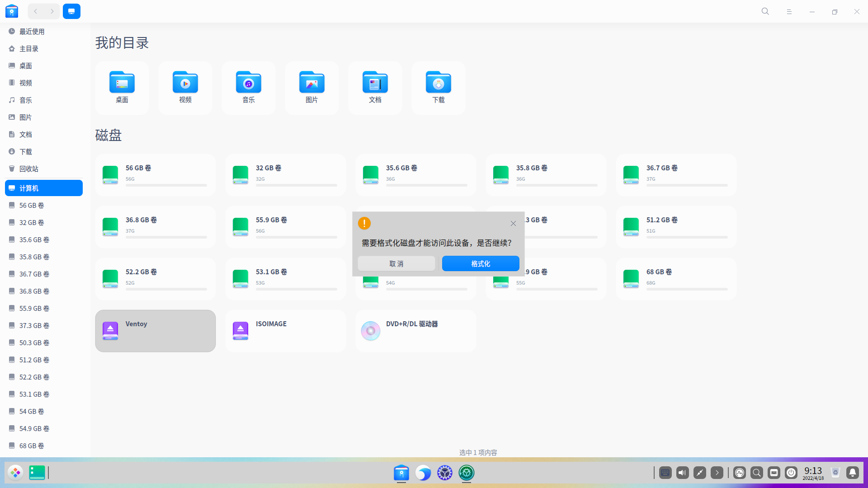The height and width of the screenshot is (488, 868).
Task: Expand the tray arrow to show hidden icons
Action: tap(717, 473)
